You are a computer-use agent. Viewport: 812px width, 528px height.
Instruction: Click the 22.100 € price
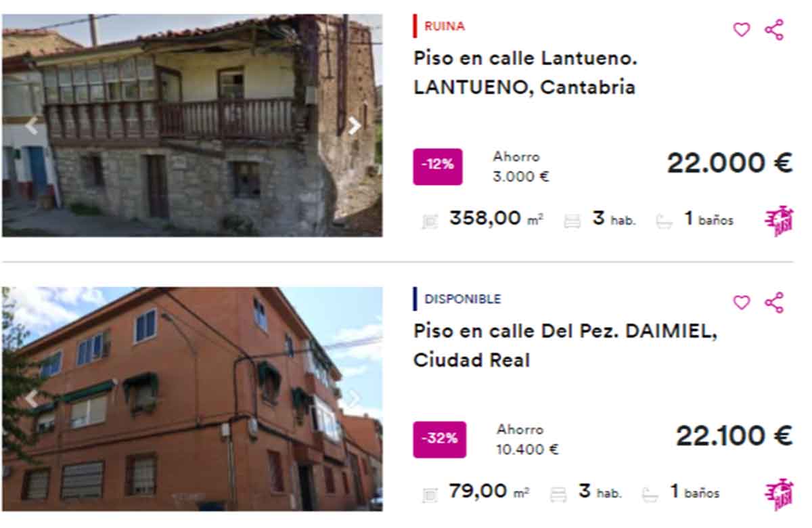[x=734, y=437]
